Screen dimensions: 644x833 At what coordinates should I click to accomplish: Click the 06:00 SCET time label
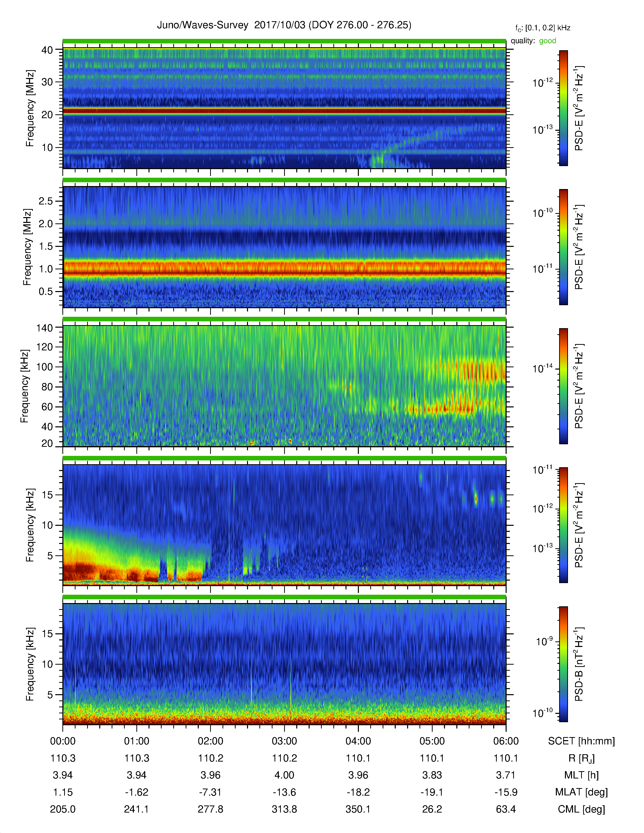point(506,741)
